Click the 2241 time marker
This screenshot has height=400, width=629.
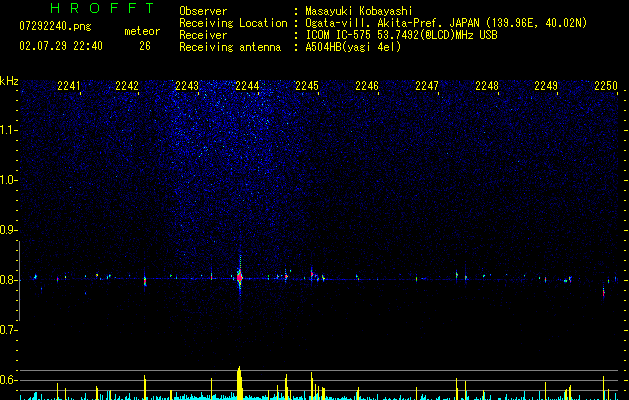pyautogui.click(x=69, y=85)
